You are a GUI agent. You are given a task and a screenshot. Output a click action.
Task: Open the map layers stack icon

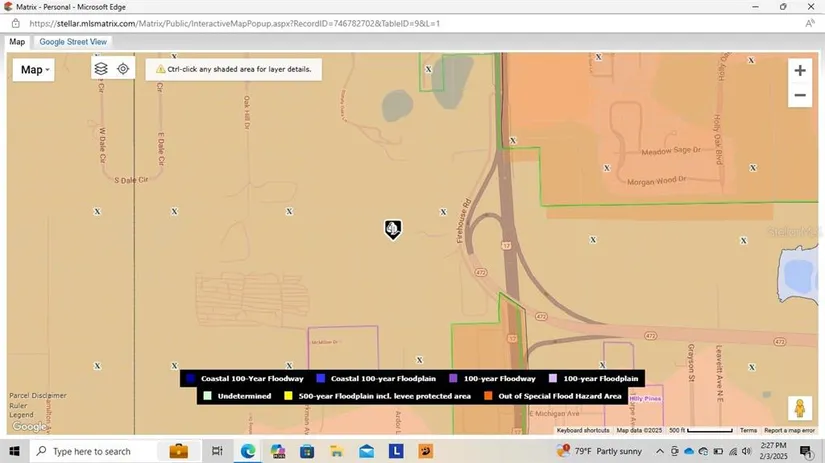[x=101, y=69]
